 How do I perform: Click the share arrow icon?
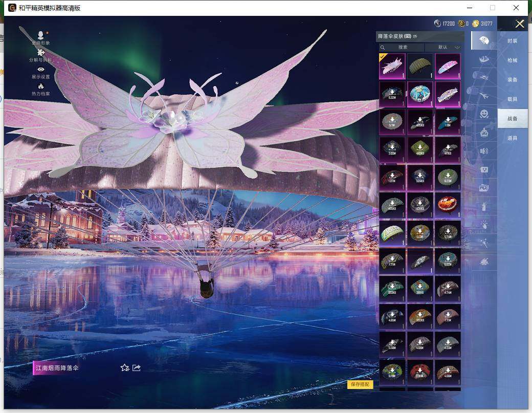(137, 367)
